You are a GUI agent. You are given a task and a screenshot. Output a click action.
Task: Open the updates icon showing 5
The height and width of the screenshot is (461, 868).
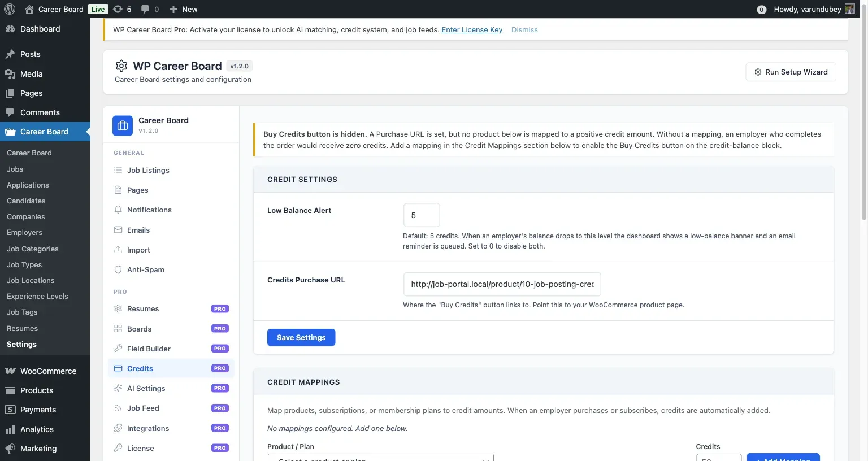tap(118, 9)
